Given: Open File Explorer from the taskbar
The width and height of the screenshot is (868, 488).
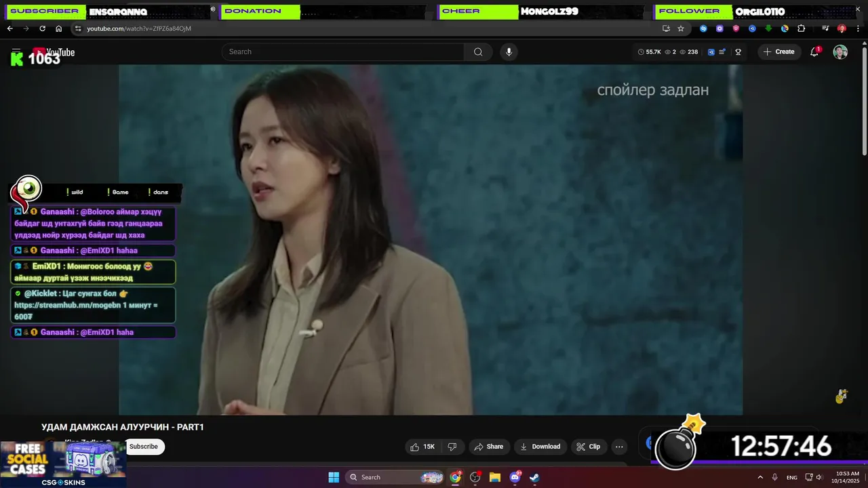Looking at the screenshot, I should coord(495,477).
